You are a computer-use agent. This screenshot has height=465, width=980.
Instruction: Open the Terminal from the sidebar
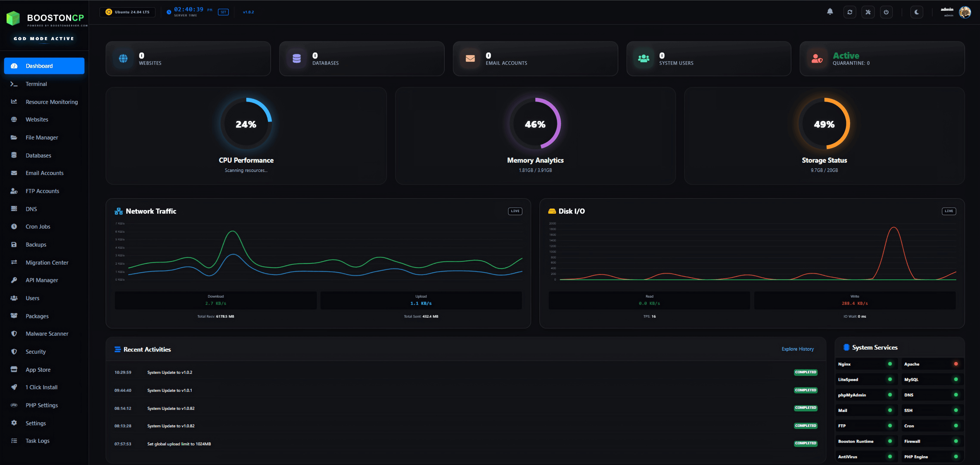point(36,84)
